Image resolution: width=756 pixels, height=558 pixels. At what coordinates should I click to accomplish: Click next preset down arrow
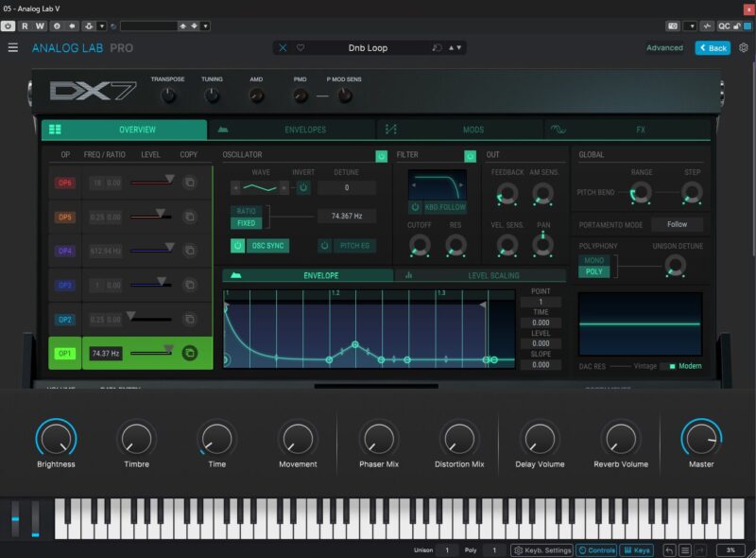click(x=458, y=48)
